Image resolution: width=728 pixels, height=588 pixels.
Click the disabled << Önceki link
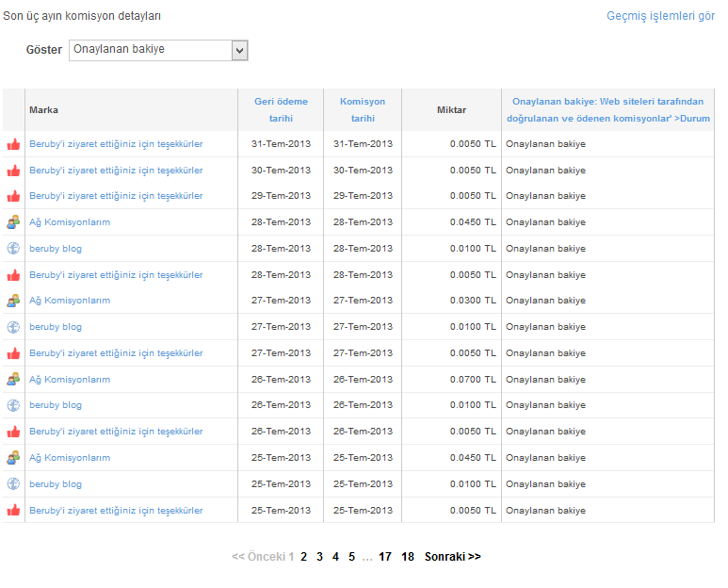[259, 556]
